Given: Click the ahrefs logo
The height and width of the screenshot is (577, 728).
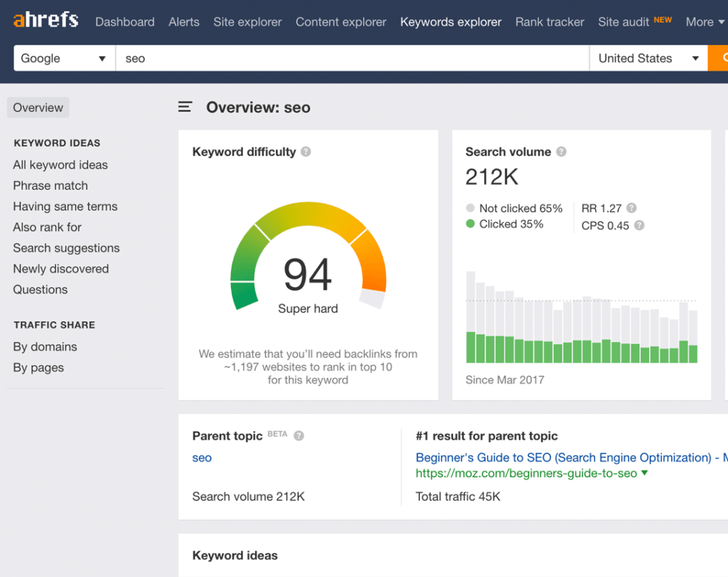Looking at the screenshot, I should (46, 20).
